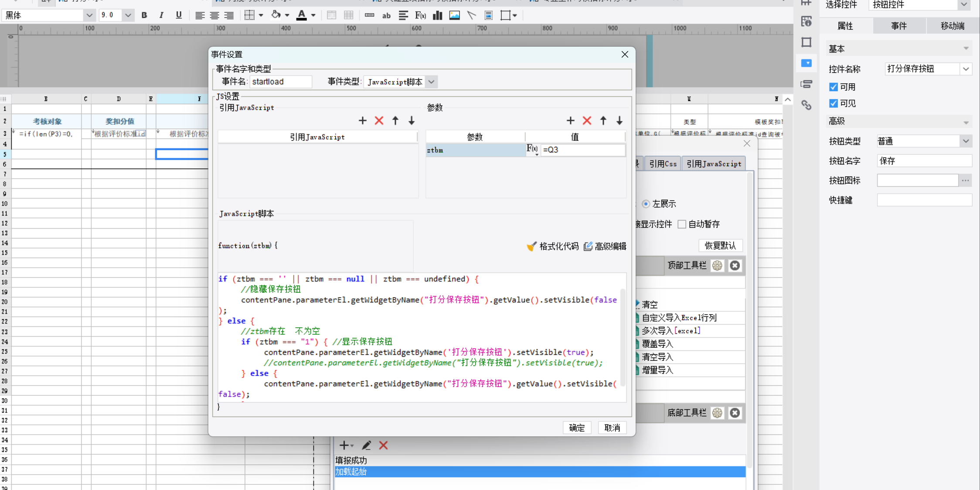
Task: Open the 选择控件 按钮控件 dropdown
Action: 964,5
